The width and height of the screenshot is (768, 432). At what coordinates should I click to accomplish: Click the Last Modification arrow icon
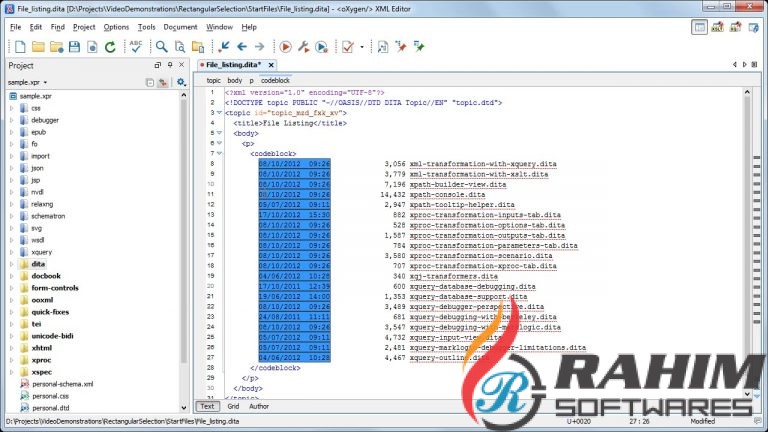pos(224,47)
